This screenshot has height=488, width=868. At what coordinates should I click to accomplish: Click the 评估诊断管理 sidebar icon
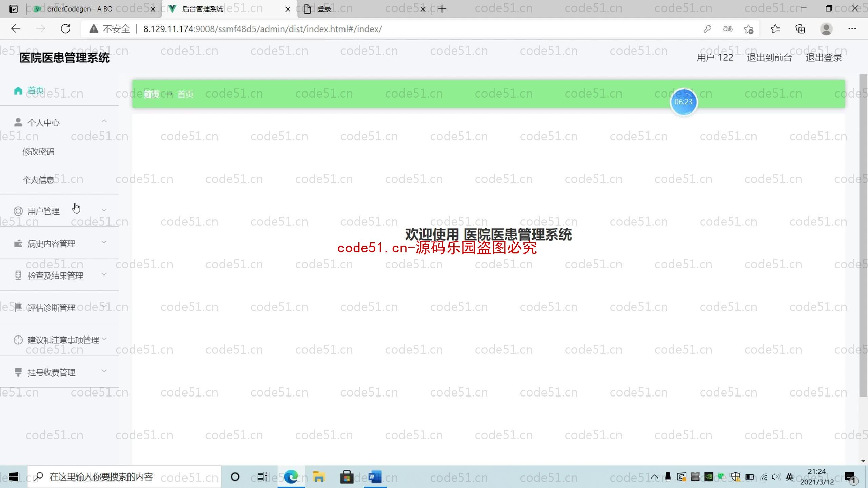click(18, 308)
